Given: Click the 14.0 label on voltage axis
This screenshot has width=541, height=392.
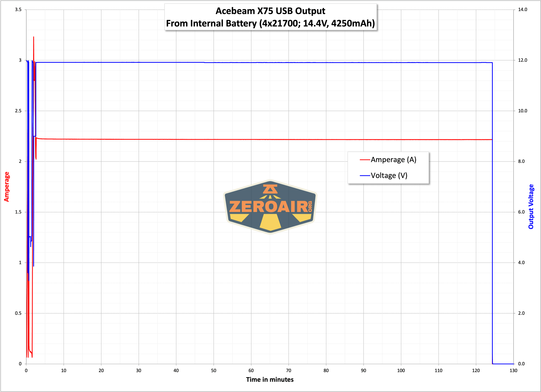Looking at the screenshot, I should [522, 10].
